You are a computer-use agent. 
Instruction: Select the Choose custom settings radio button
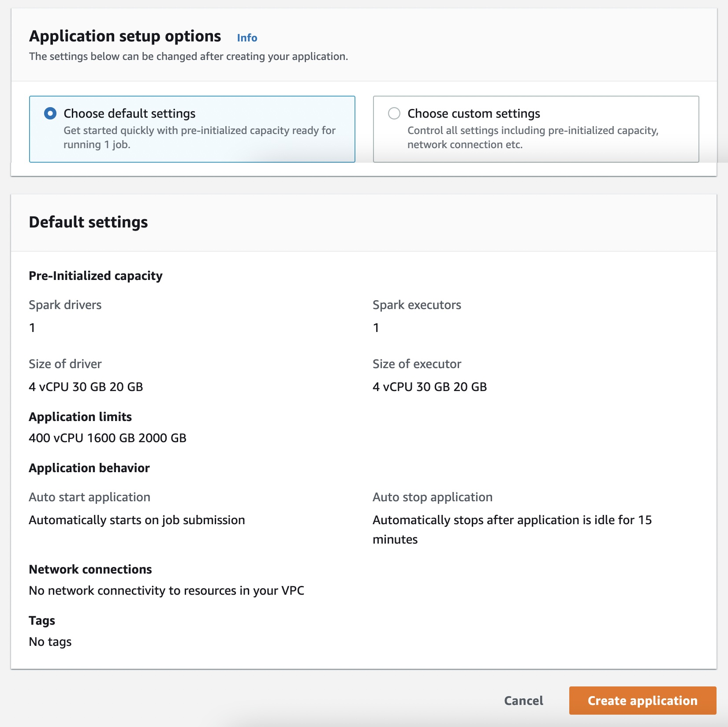pyautogui.click(x=395, y=113)
